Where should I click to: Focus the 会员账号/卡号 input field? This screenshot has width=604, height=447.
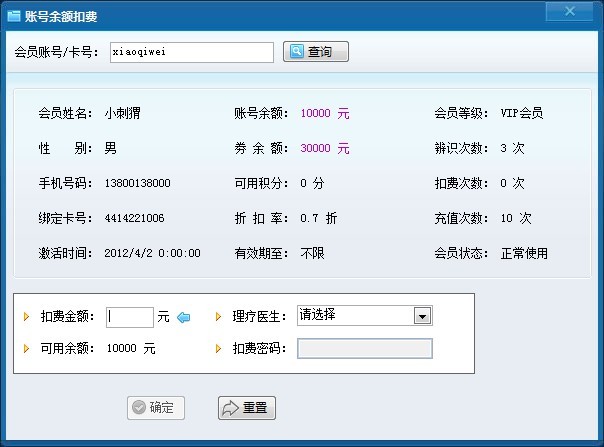coord(190,52)
